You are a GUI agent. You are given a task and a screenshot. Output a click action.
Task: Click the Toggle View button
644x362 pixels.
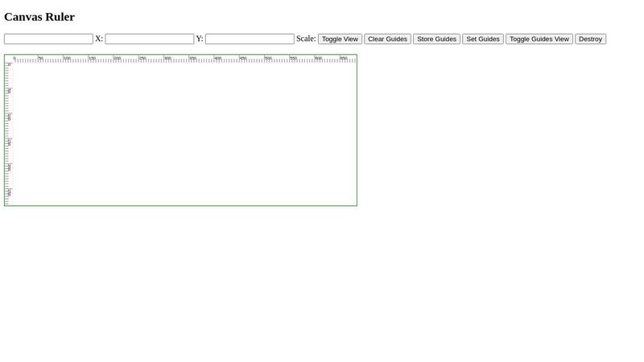tap(340, 39)
